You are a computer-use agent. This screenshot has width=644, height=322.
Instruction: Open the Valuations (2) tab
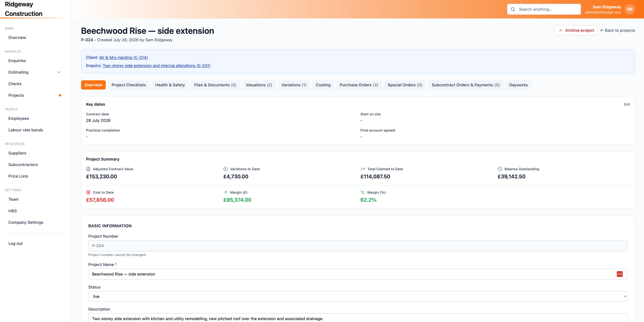click(x=259, y=85)
